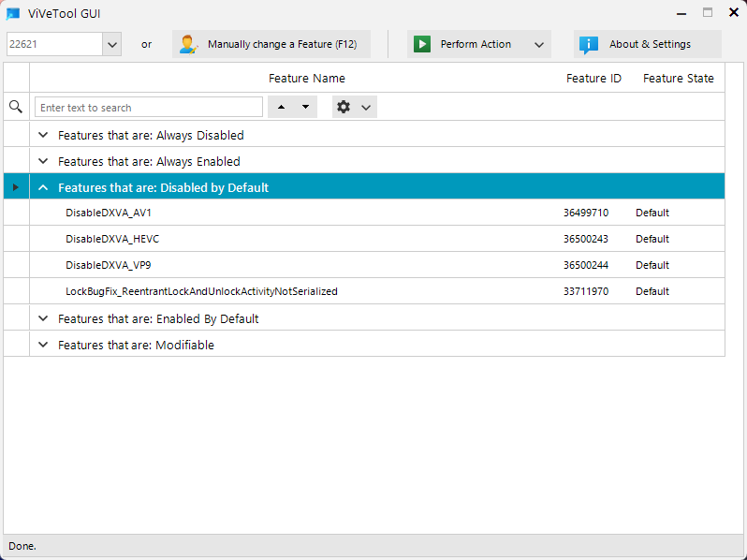
Task: Click the About & Settings info icon
Action: click(589, 44)
